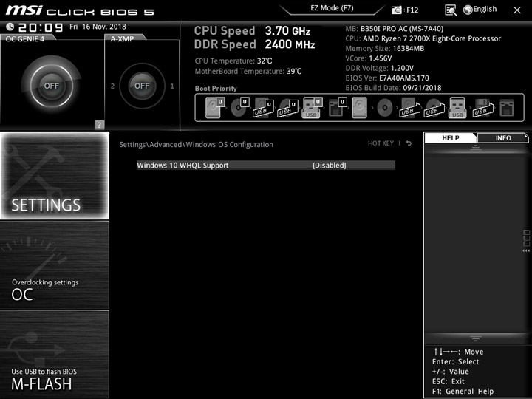Image resolution: width=532 pixels, height=399 pixels.
Task: Click the globe language icon
Action: (468, 10)
